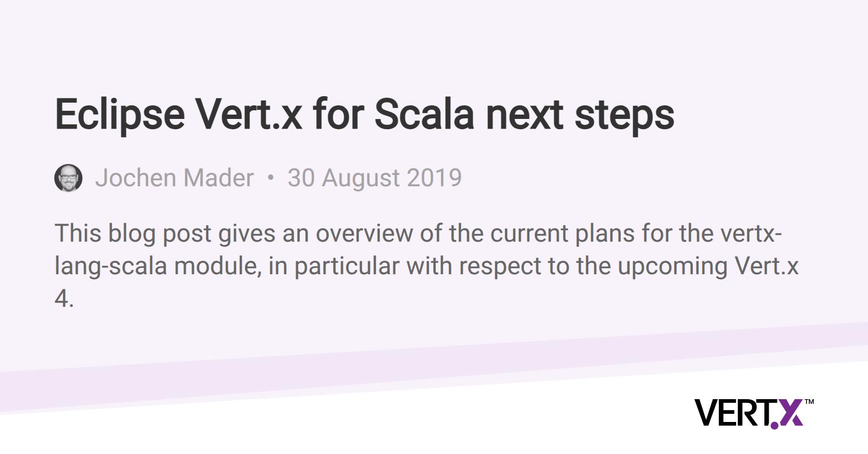Click the TM trademark symbol
Viewport: 868px width, 454px height.
click(x=809, y=402)
